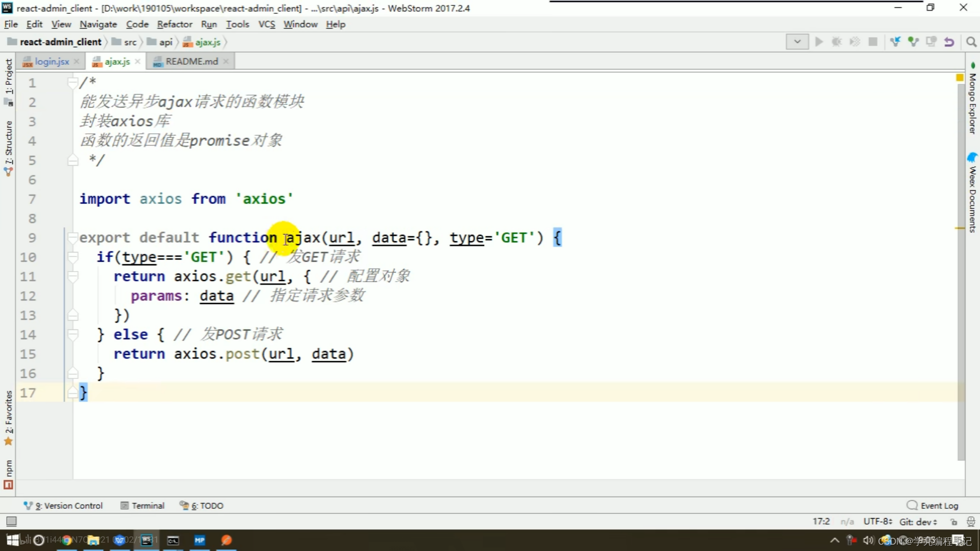Image resolution: width=980 pixels, height=551 pixels.
Task: Click the VCS Update Project icon
Action: pyautogui.click(x=895, y=42)
